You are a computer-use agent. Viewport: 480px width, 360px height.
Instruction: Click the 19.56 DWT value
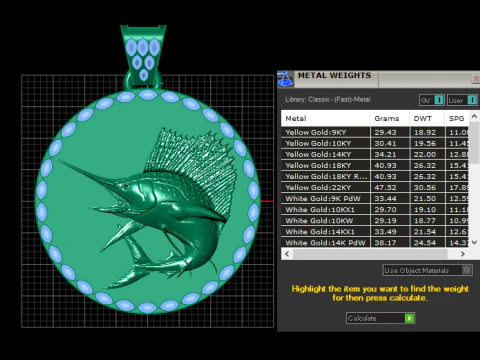(425, 143)
